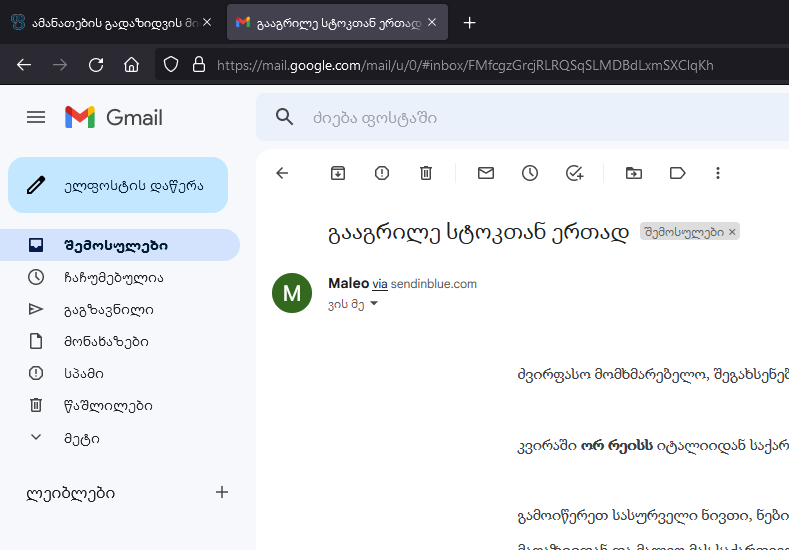Snooze this email with clock icon
This screenshot has width=789, height=550.
(530, 173)
